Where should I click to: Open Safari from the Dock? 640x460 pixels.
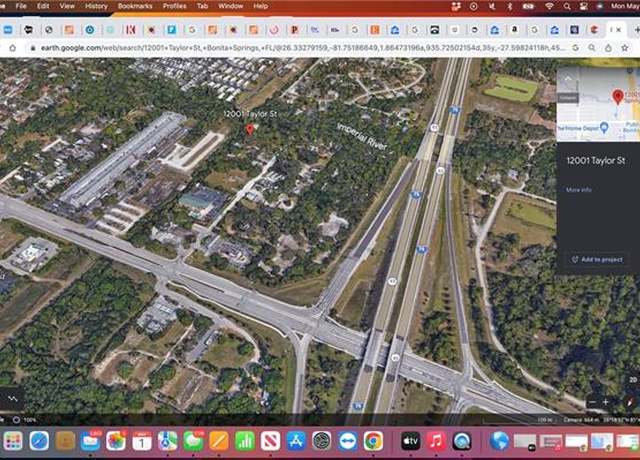[x=39, y=442]
